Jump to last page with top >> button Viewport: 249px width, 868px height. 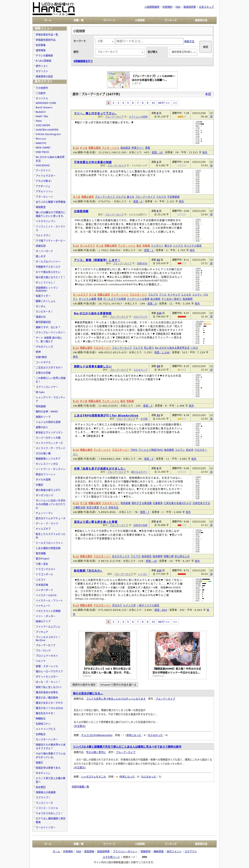click(x=175, y=103)
